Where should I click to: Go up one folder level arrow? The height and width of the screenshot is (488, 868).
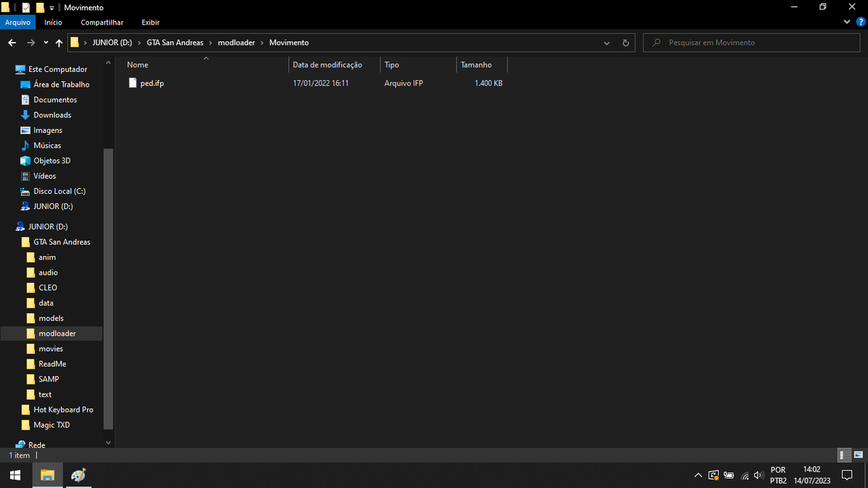pos(59,43)
